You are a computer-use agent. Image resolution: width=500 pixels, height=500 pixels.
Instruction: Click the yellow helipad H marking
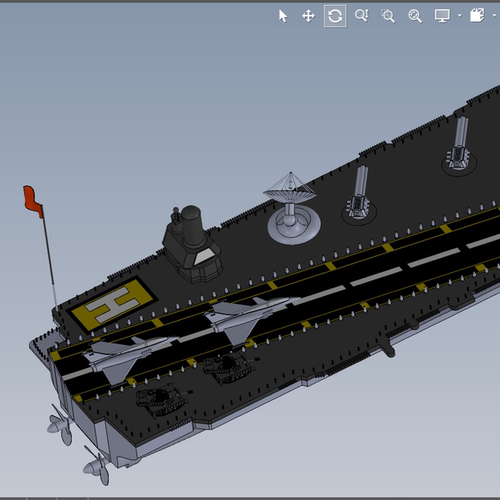point(112,304)
